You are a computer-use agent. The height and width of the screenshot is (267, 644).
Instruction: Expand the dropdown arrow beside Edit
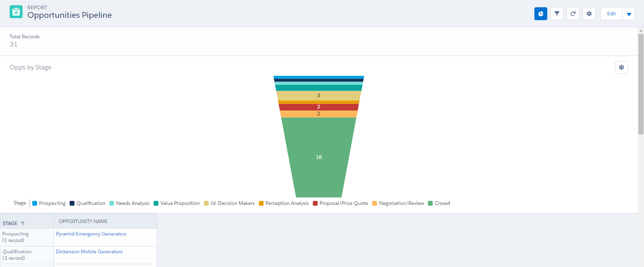point(629,14)
